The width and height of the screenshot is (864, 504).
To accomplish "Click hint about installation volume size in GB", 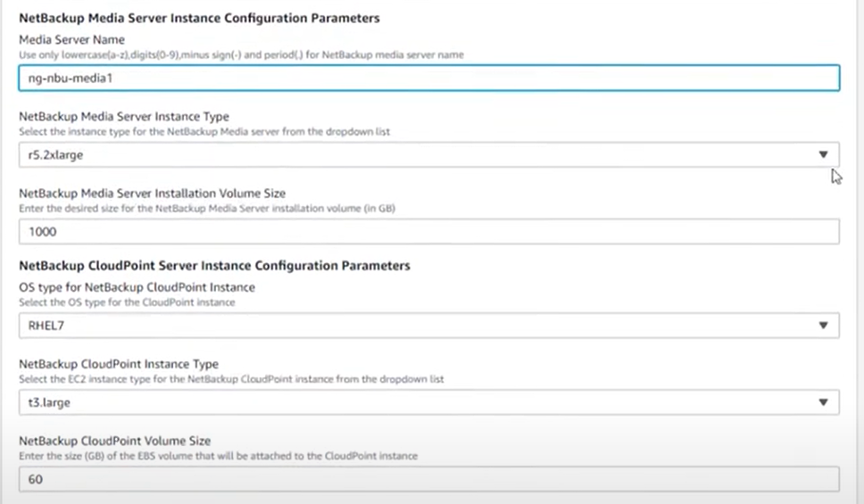I will point(207,209).
